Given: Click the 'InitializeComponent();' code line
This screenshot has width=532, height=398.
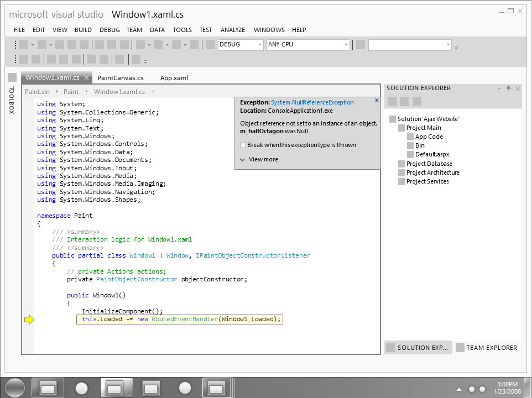Looking at the screenshot, I should pyautogui.click(x=122, y=311).
